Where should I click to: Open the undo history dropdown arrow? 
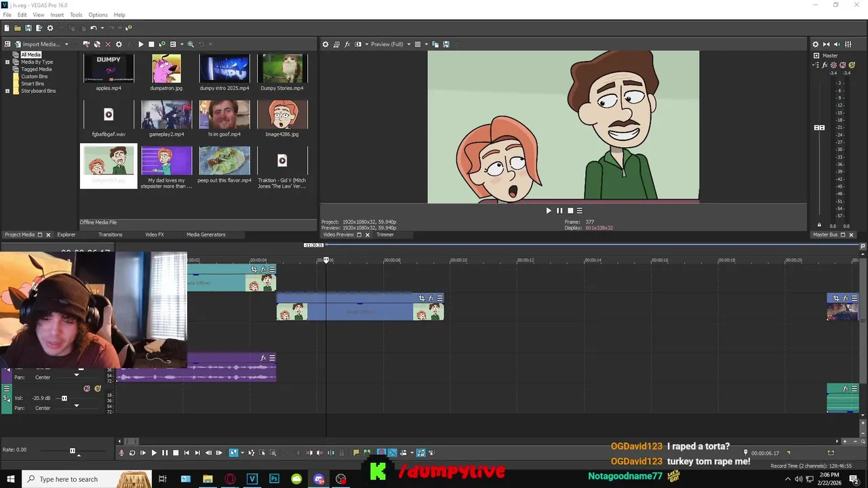tap(102, 28)
